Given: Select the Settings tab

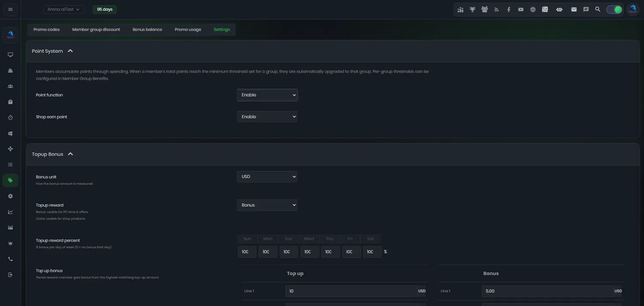Looking at the screenshot, I should [222, 30].
